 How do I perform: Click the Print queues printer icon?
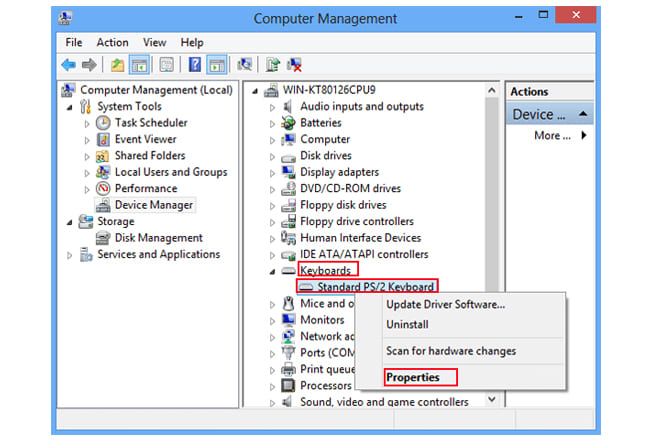(288, 369)
